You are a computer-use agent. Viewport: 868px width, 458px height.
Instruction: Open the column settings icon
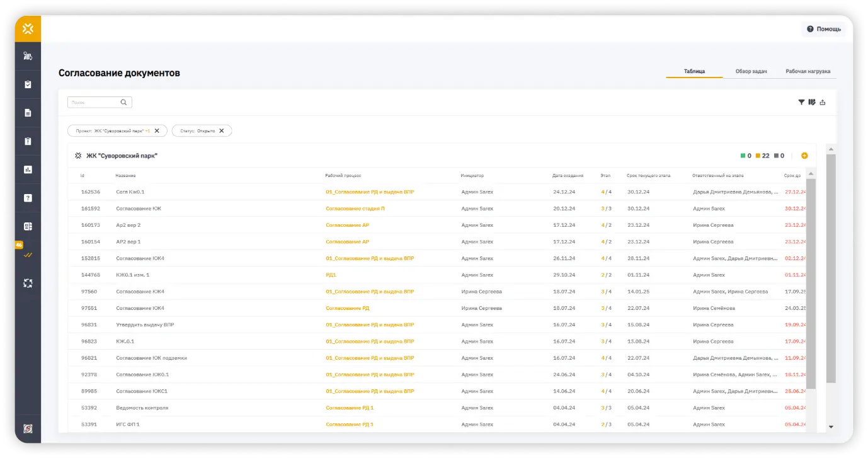point(812,102)
